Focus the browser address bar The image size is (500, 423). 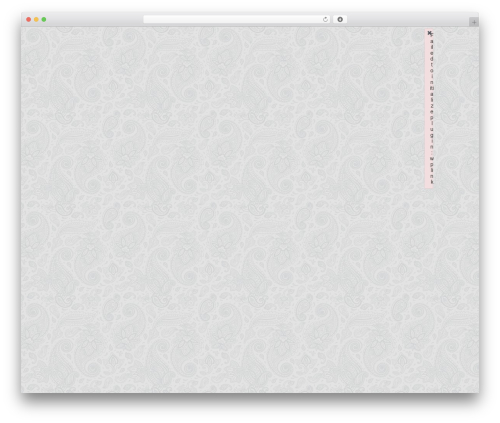click(x=233, y=20)
